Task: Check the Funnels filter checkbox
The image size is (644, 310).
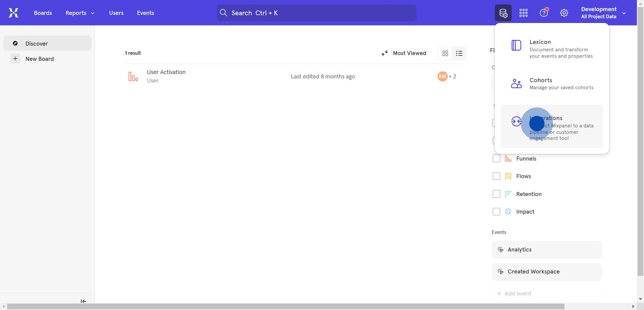Action: (x=496, y=159)
